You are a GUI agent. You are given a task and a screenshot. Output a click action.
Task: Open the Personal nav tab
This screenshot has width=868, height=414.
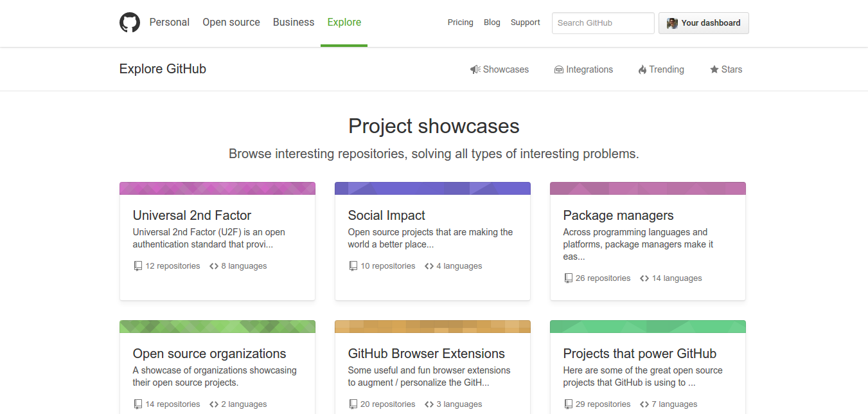pyautogui.click(x=170, y=22)
